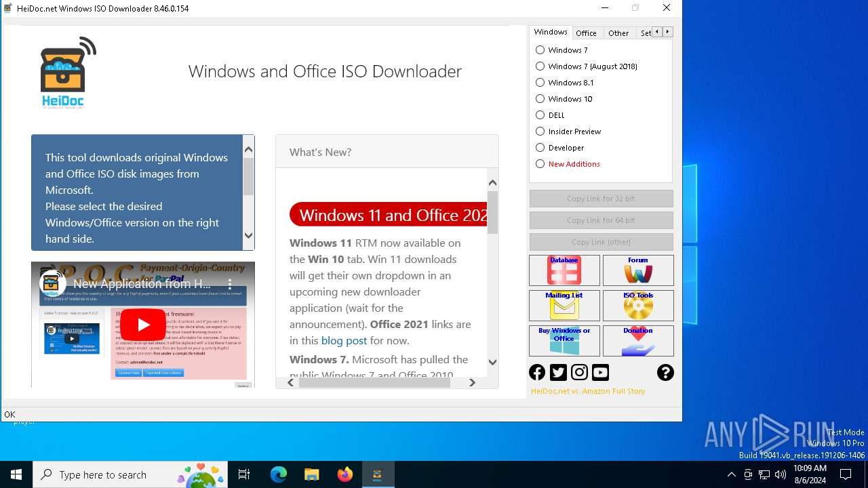Click the Copy Link (other) button
Image resolution: width=868 pixels, height=488 pixels.
[601, 242]
